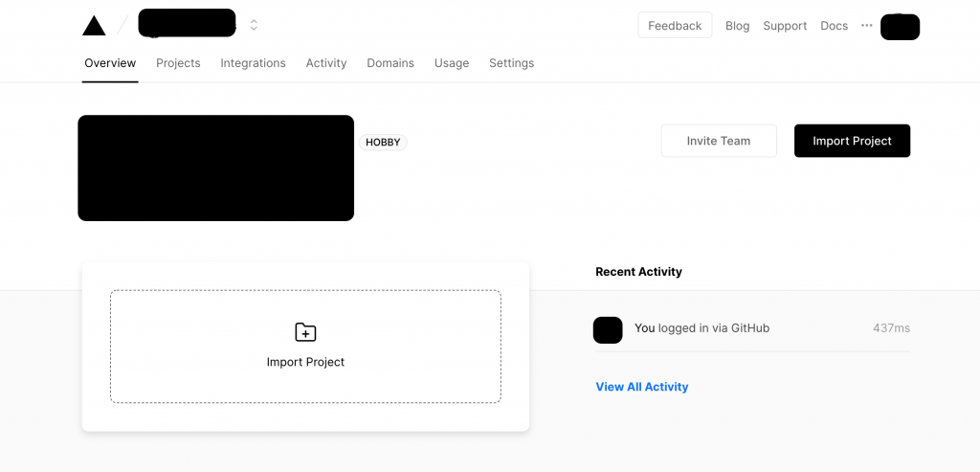Open the three-dot more menu

(866, 26)
